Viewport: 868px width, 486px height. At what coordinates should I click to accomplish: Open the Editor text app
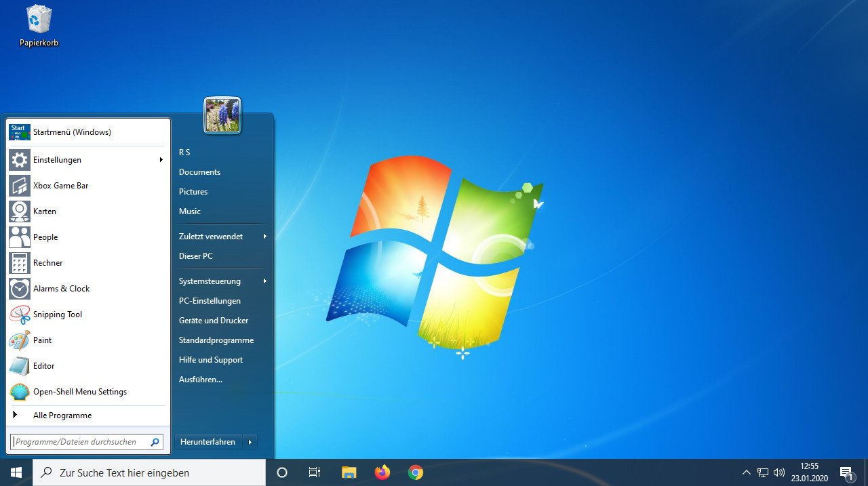(x=43, y=365)
